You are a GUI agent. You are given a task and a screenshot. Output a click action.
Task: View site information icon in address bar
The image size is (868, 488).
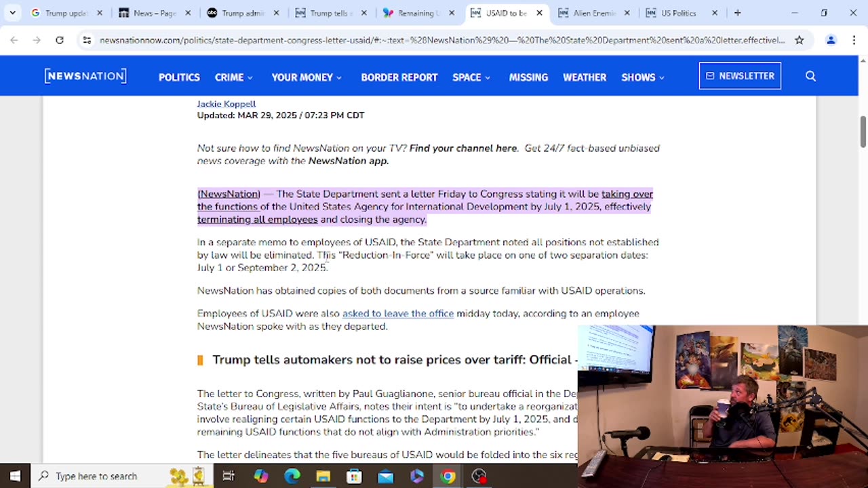pos(87,40)
